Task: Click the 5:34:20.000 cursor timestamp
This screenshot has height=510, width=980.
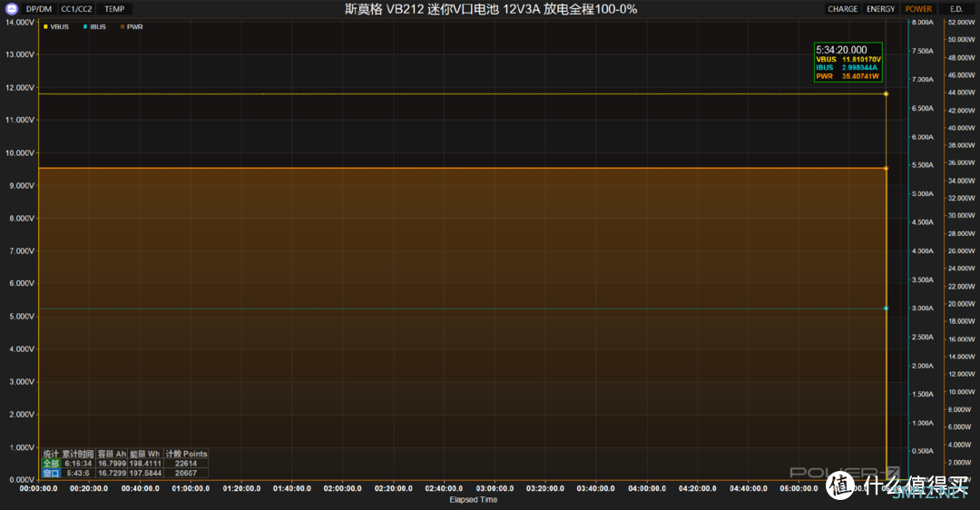Action: pyautogui.click(x=841, y=50)
